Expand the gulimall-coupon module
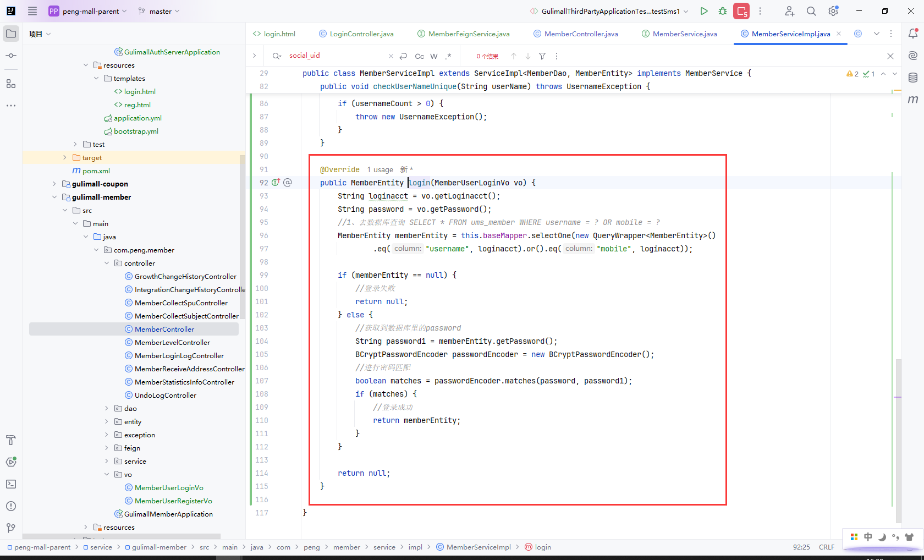Image resolution: width=924 pixels, height=560 pixels. tap(54, 184)
